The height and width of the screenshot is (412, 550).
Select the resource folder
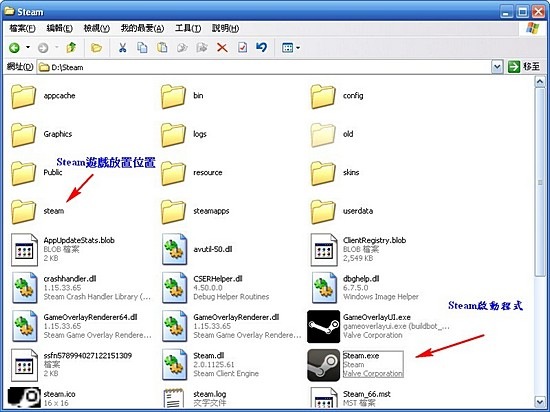pyautogui.click(x=192, y=173)
